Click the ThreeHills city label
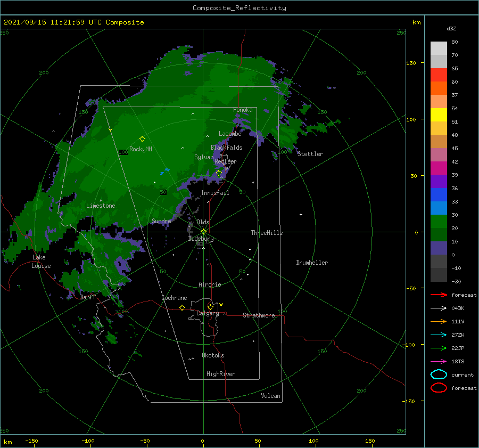Viewport: 479px width, 448px height. [267, 233]
